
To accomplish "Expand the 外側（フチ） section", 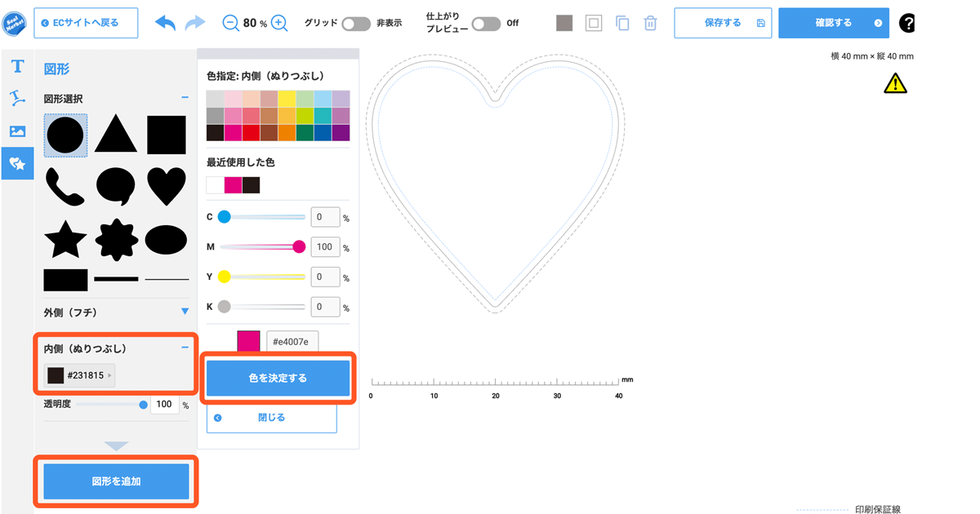I will (185, 312).
